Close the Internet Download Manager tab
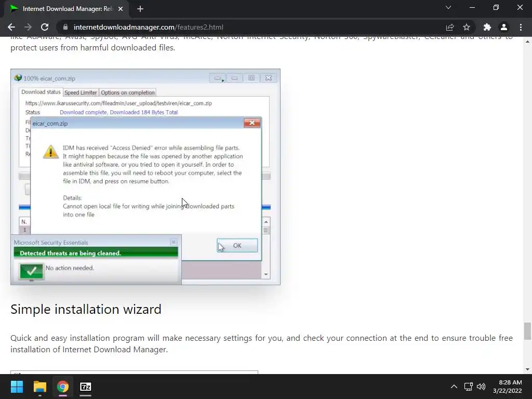 click(x=121, y=9)
